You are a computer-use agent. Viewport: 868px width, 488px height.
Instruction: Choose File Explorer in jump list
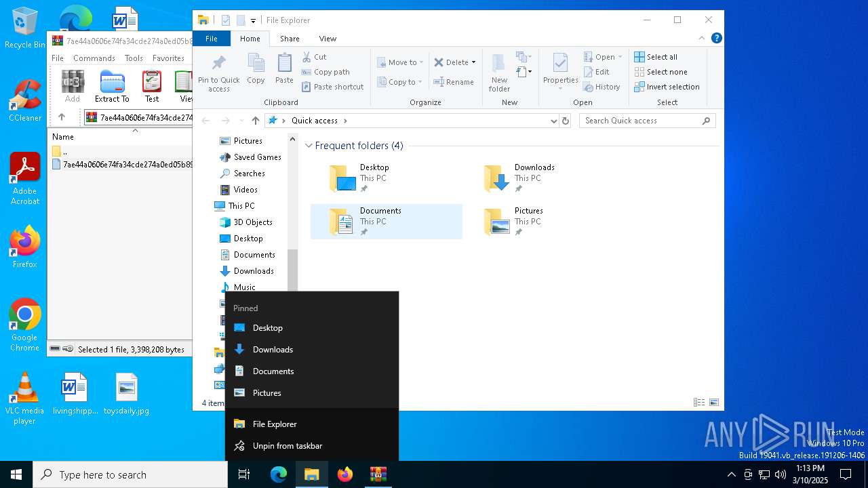tap(312, 424)
